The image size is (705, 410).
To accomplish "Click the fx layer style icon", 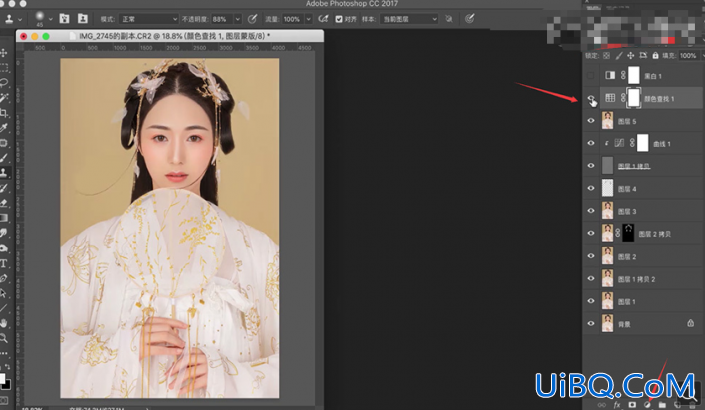I will (x=617, y=405).
